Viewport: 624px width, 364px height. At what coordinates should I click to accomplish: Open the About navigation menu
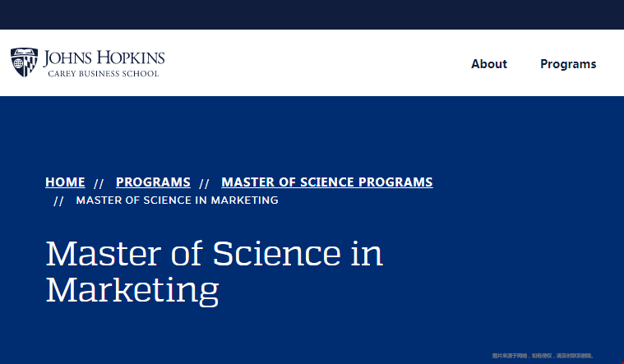coord(489,63)
